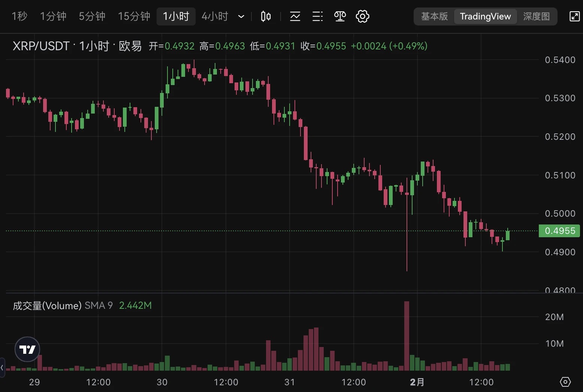Click the TradingView logo watermark
Image resolution: width=583 pixels, height=392 pixels.
pos(27,349)
